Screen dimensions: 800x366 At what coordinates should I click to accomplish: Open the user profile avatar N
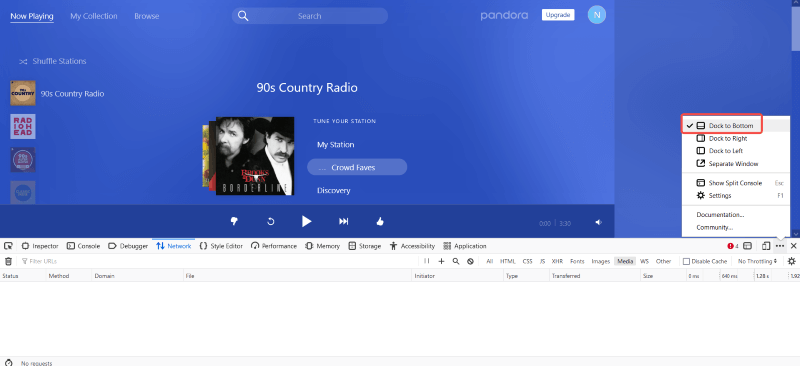[597, 15]
